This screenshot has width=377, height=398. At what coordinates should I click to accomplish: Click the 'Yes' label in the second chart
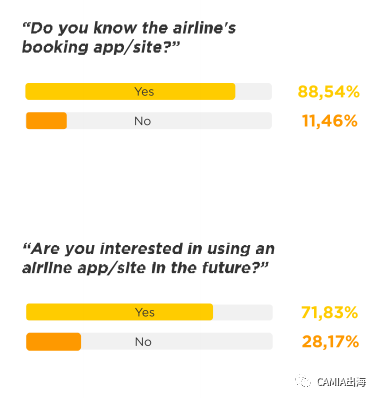coord(145,312)
